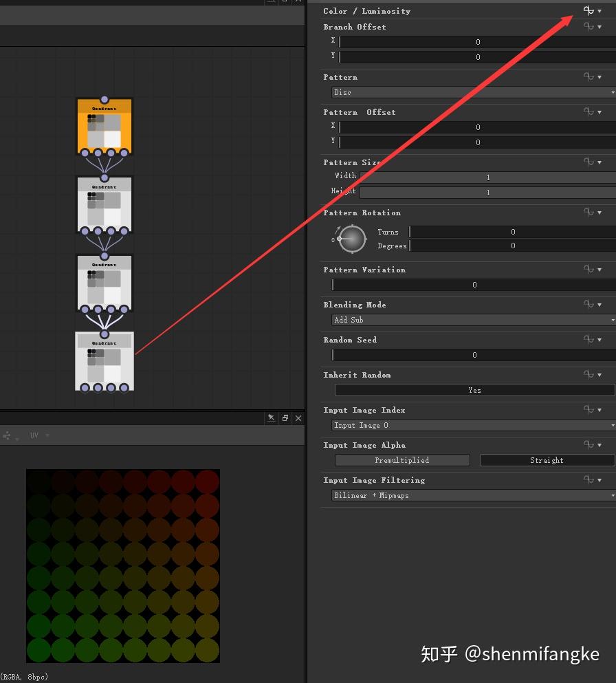Click the animation icon beside Random Seed
Viewport: 616px width, 683px height.
point(588,340)
